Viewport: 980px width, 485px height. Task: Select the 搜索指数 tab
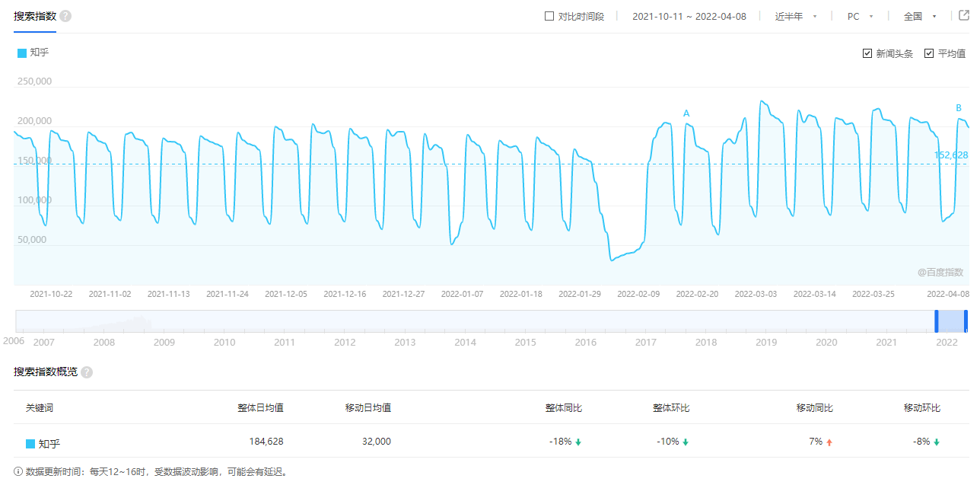[35, 16]
